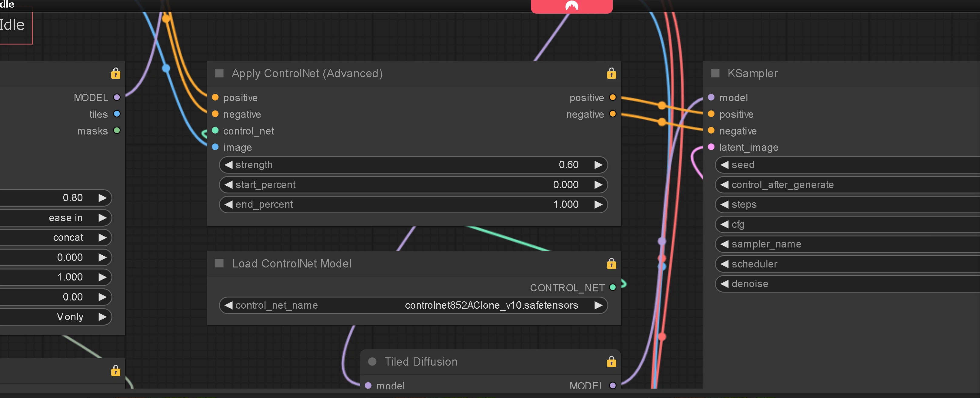The height and width of the screenshot is (398, 980).
Task: Collapse the KSampler node
Action: (715, 73)
